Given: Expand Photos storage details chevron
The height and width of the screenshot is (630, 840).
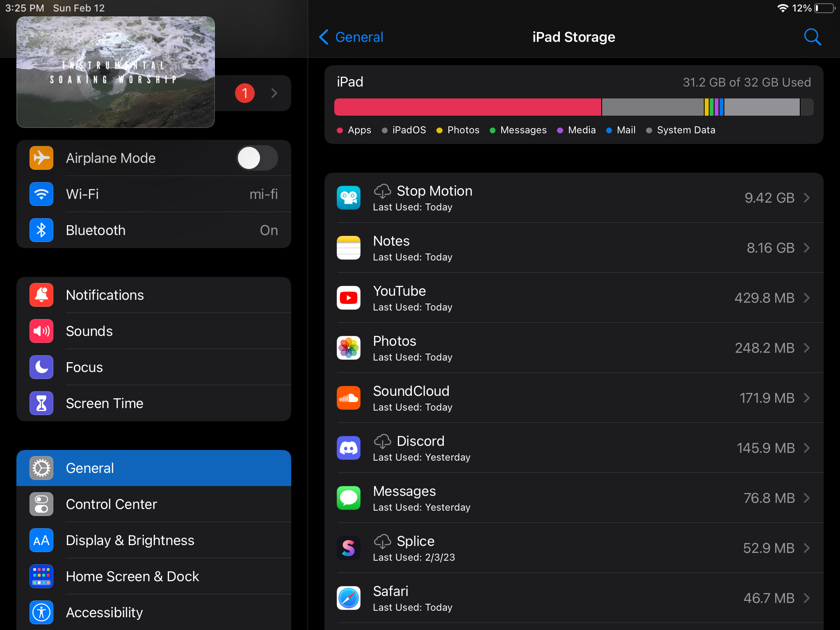Looking at the screenshot, I should point(807,348).
